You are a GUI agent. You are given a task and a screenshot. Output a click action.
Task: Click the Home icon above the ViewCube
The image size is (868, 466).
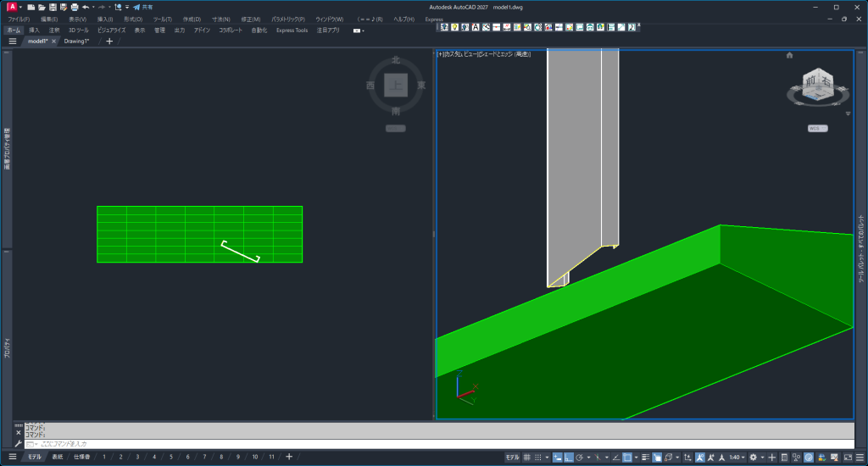point(789,55)
